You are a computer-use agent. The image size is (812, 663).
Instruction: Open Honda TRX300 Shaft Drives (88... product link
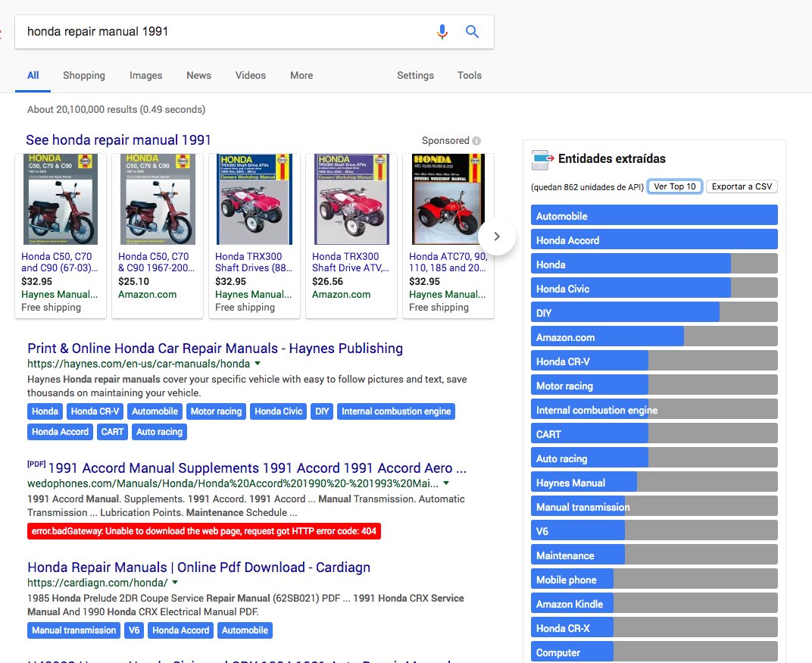[254, 262]
